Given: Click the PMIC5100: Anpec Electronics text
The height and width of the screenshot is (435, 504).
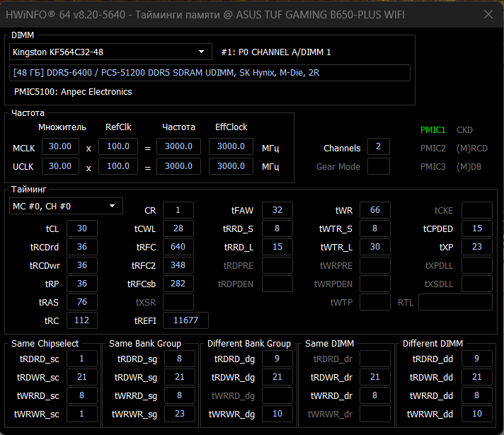Looking at the screenshot, I should 73,92.
